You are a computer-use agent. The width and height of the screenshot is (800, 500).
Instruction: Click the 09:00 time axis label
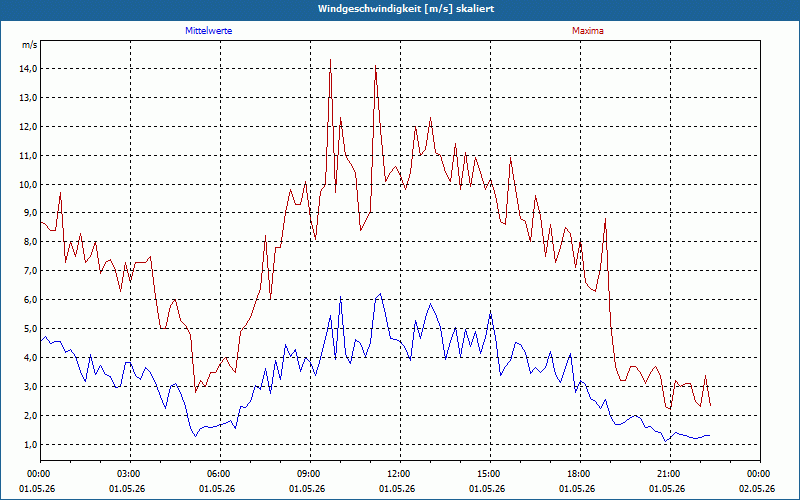[x=310, y=474]
